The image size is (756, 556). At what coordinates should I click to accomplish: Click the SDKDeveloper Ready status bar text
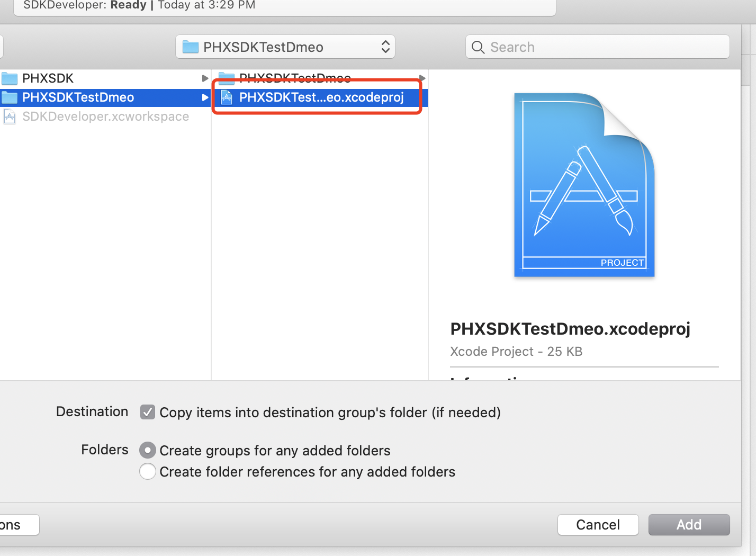coord(139,5)
